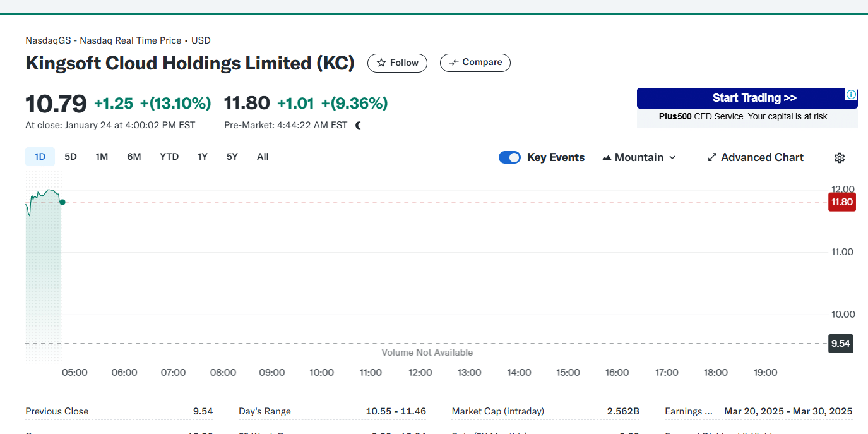The image size is (868, 434).
Task: Click the 10.55 - 11.46 range value
Action: click(x=396, y=411)
